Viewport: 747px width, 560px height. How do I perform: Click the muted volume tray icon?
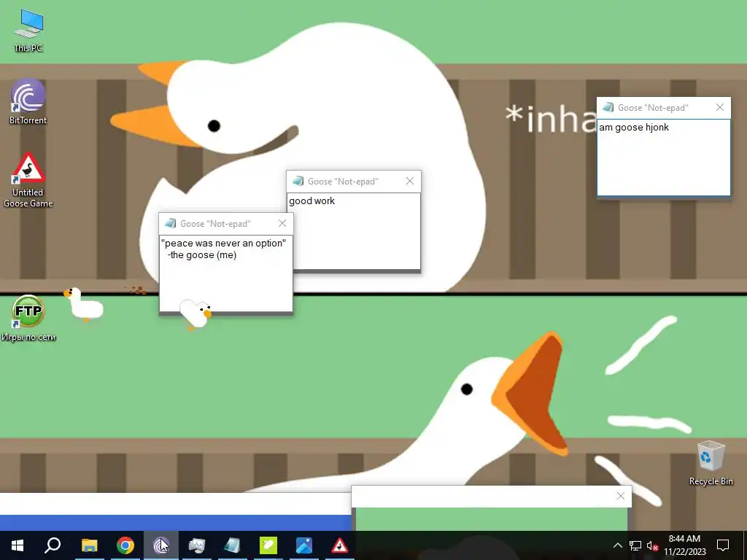tap(653, 545)
